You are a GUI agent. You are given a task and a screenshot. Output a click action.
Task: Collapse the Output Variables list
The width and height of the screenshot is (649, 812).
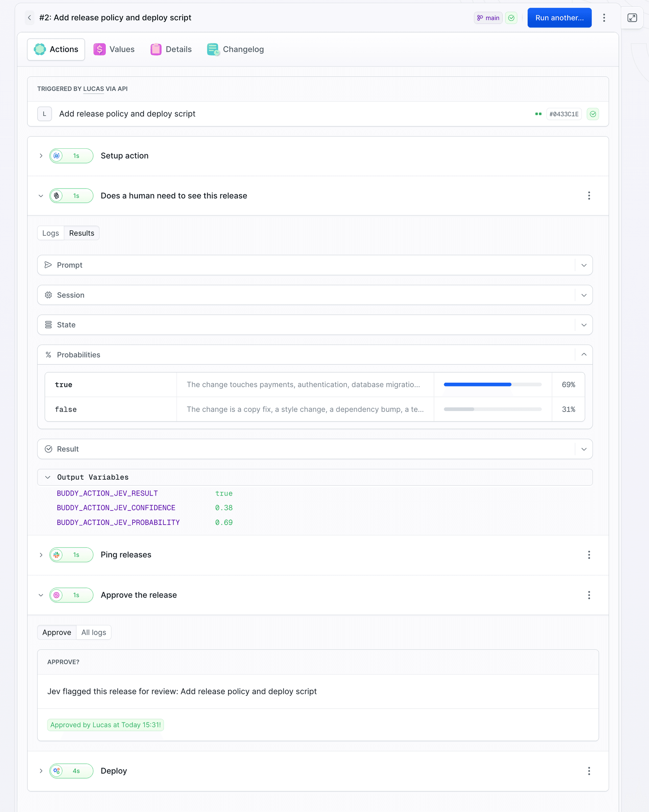coord(48,477)
